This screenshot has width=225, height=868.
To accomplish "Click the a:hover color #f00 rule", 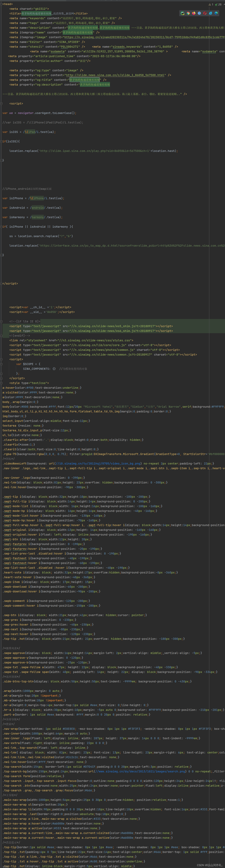I will click(42, 388).
